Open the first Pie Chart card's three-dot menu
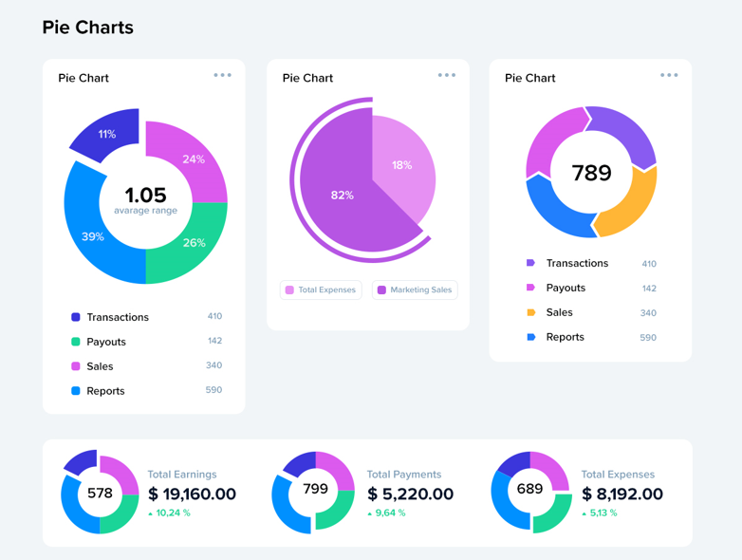The width and height of the screenshot is (742, 560). click(x=222, y=75)
